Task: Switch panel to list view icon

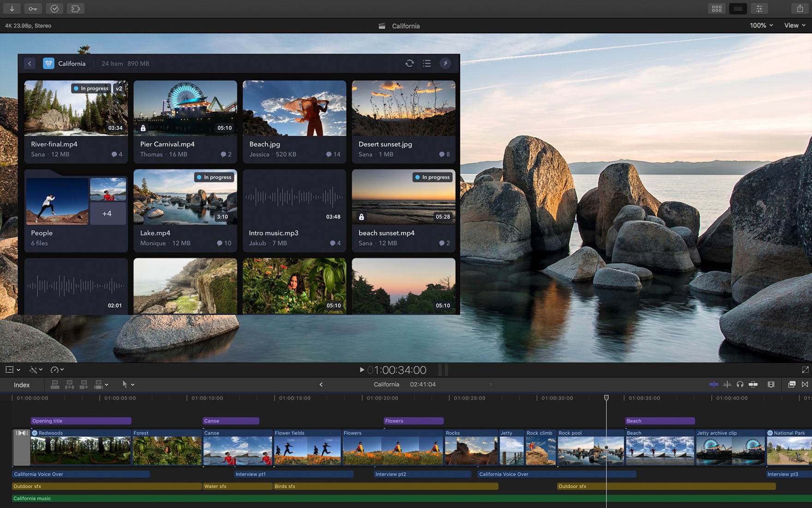Action: tap(427, 63)
